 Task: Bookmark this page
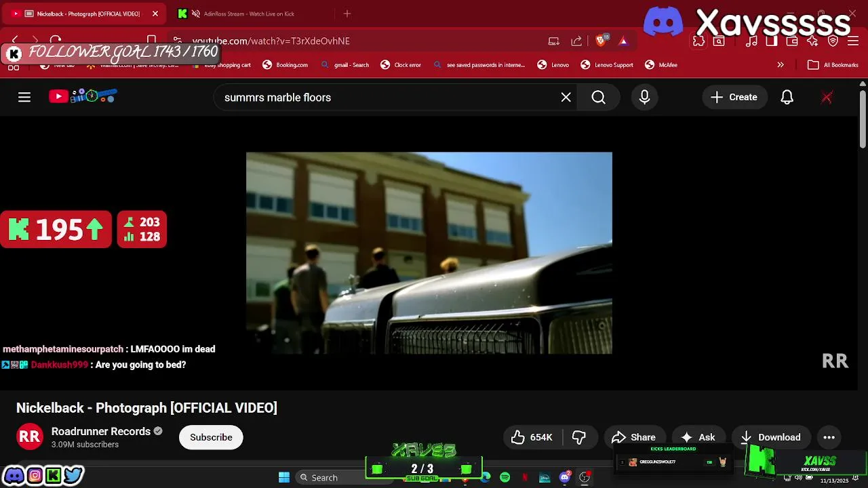click(x=152, y=41)
